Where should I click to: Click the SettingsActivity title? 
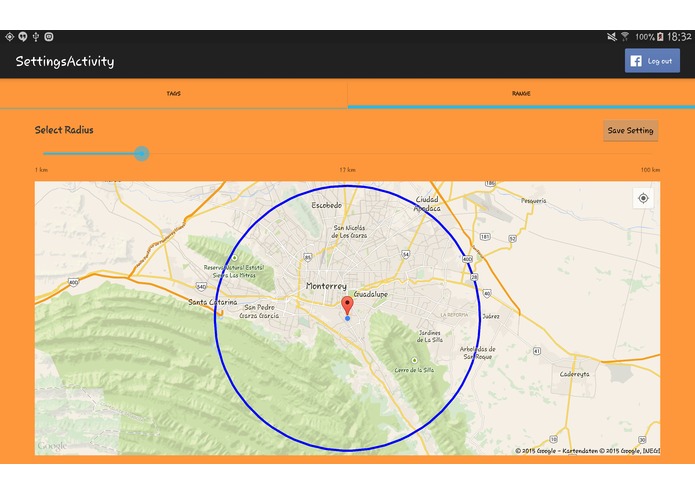click(65, 61)
